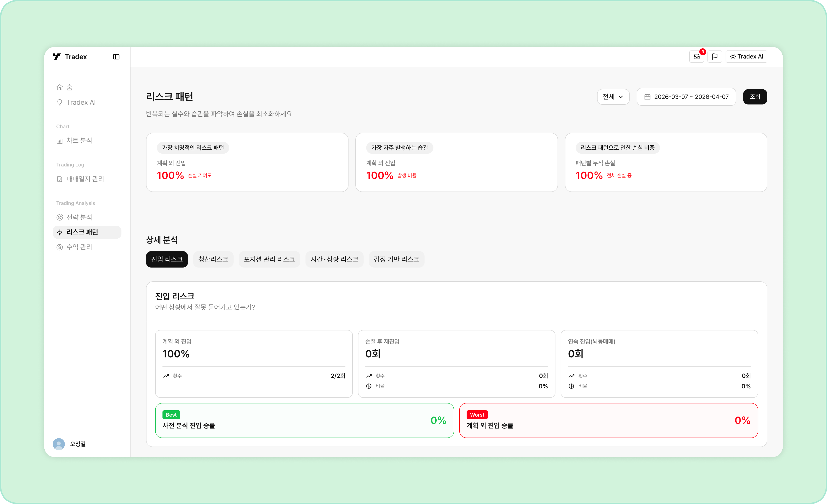
Task: Click the dollar icon for 수익 관리
Action: (x=60, y=247)
